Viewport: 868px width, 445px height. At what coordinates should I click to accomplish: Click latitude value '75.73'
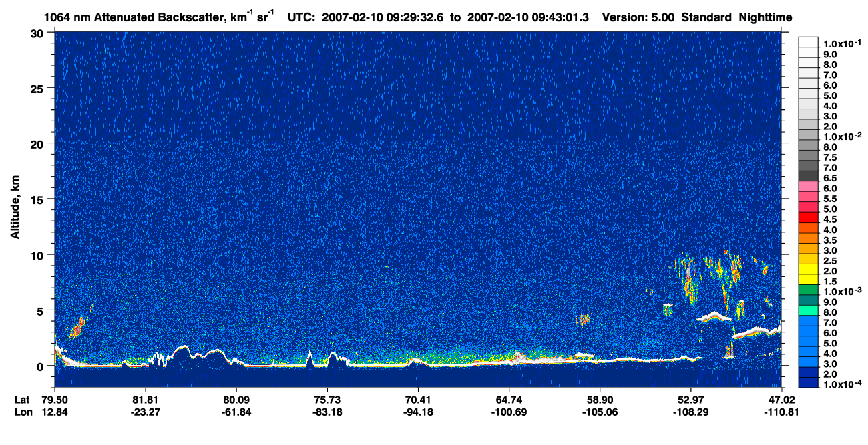(x=327, y=399)
